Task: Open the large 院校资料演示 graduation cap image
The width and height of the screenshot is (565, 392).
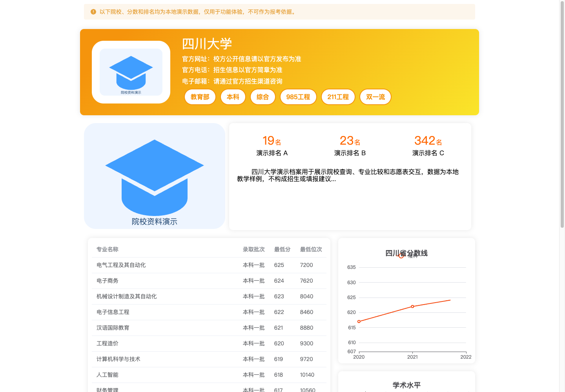Action: (x=155, y=176)
